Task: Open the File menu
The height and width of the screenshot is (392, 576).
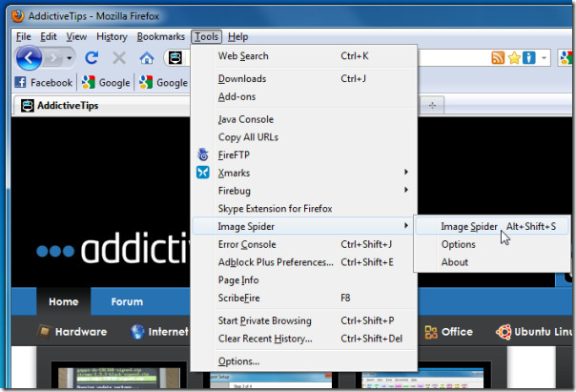Action: pos(24,37)
